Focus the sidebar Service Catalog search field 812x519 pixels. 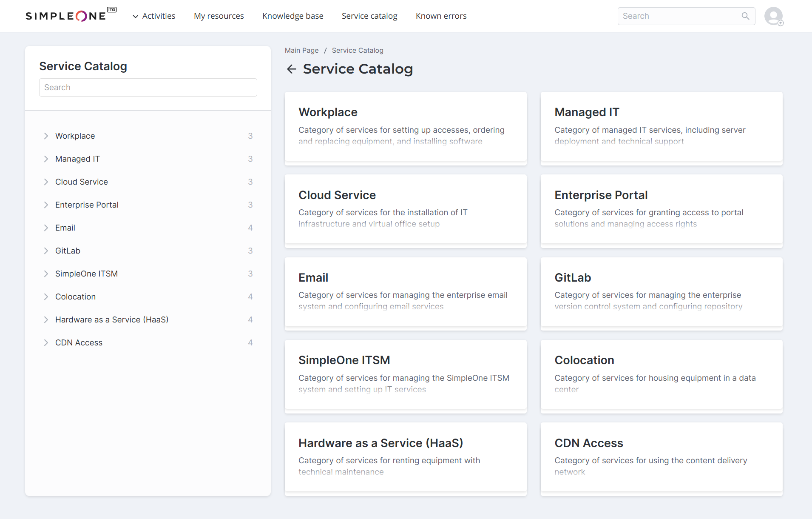(148, 87)
